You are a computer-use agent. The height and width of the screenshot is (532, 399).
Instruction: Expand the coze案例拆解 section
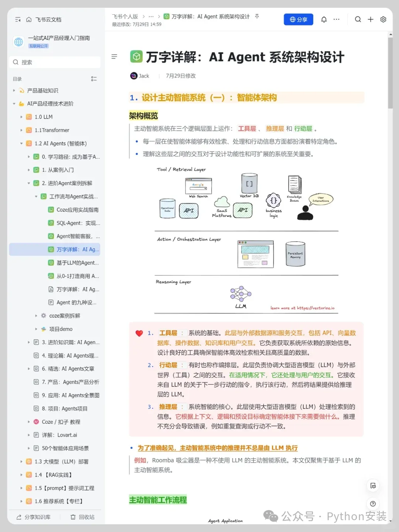point(35,316)
